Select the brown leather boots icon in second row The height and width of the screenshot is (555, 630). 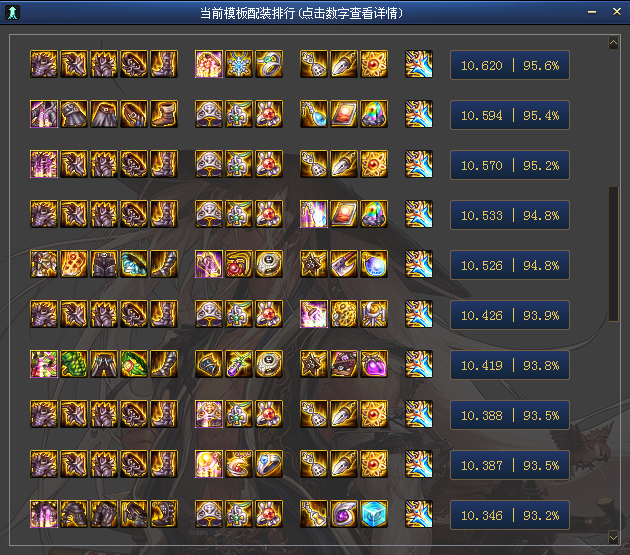pyautogui.click(x=164, y=114)
